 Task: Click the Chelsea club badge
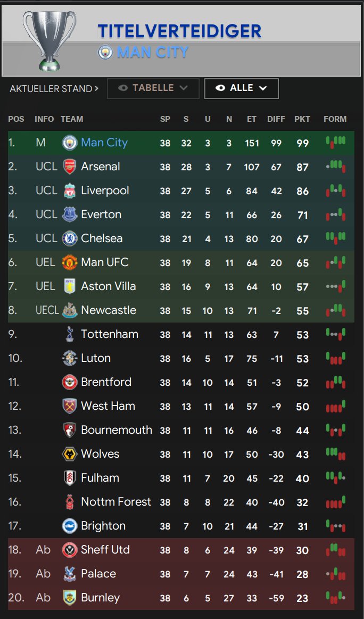(x=69, y=238)
